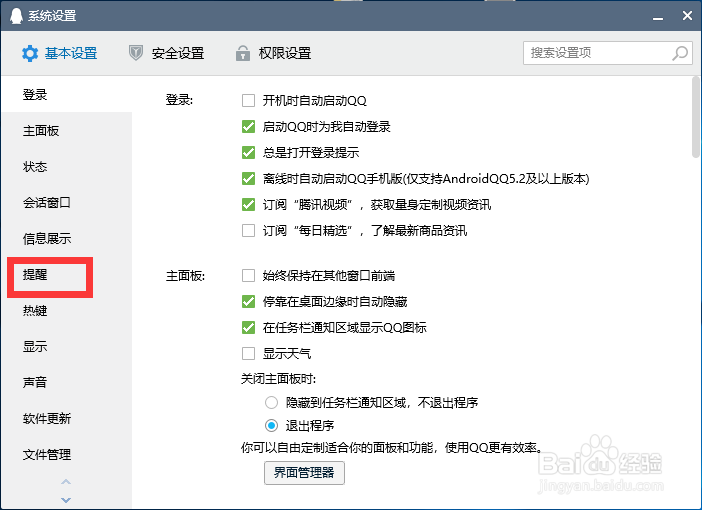Open 信息展示 settings in sidebar
This screenshot has width=702, height=510.
(67, 238)
